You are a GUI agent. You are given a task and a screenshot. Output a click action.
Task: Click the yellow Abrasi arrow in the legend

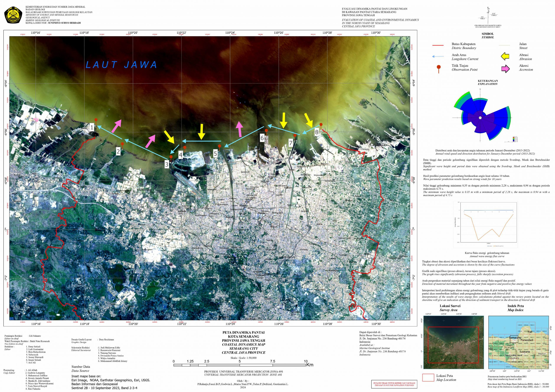[x=505, y=56]
